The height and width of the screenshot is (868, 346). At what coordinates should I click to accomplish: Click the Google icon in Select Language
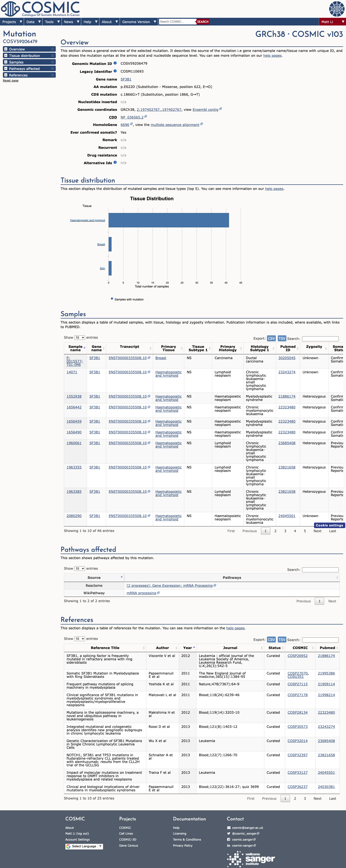pos(68,846)
